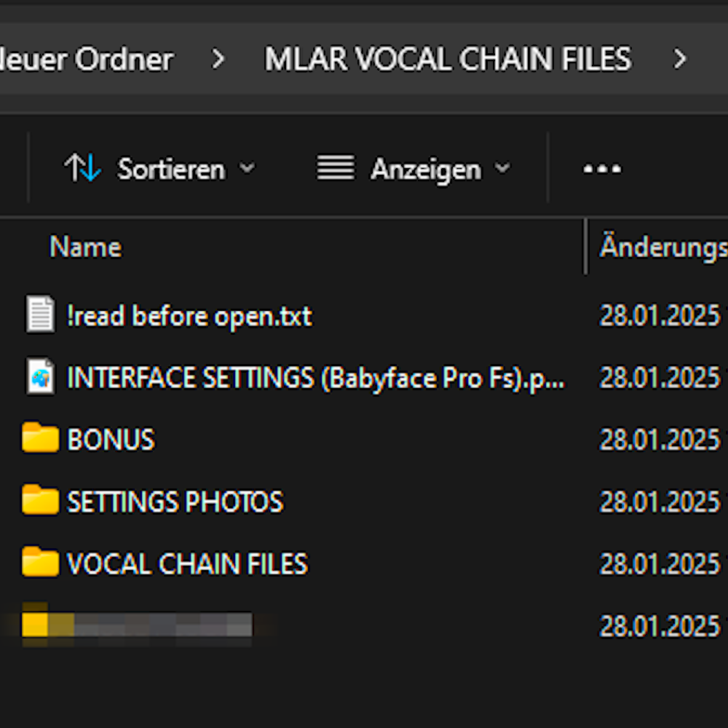Open the three-dots more options menu
Viewport: 728px width, 728px height.
point(602,170)
